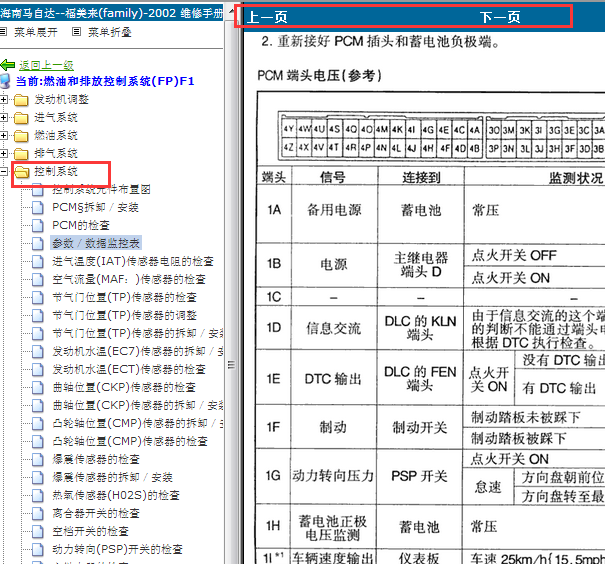Click the 上一页 previous page button
Image resolution: width=605 pixels, height=564 pixels.
pyautogui.click(x=267, y=17)
